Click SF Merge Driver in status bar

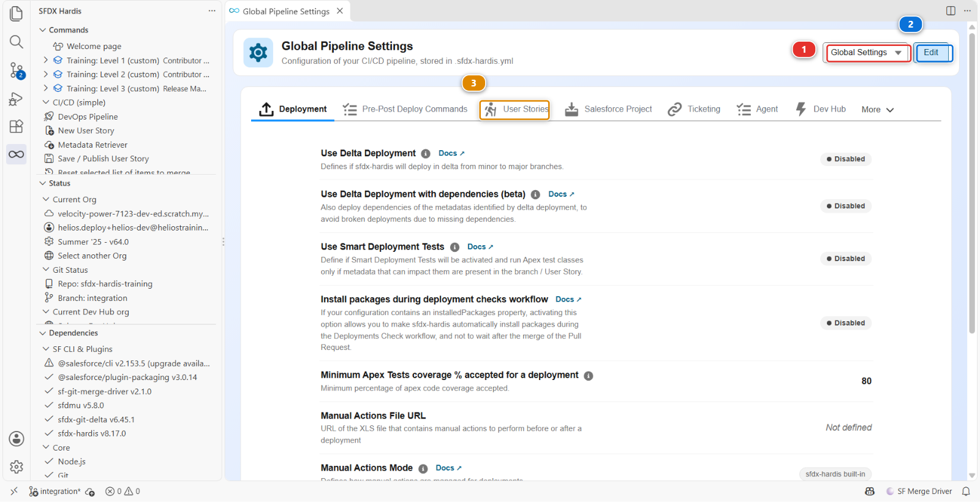(919, 492)
